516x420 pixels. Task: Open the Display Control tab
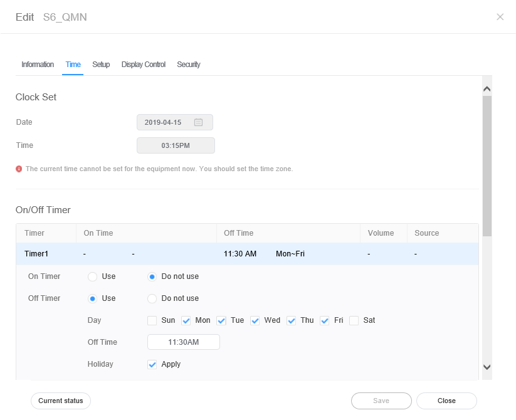[144, 65]
